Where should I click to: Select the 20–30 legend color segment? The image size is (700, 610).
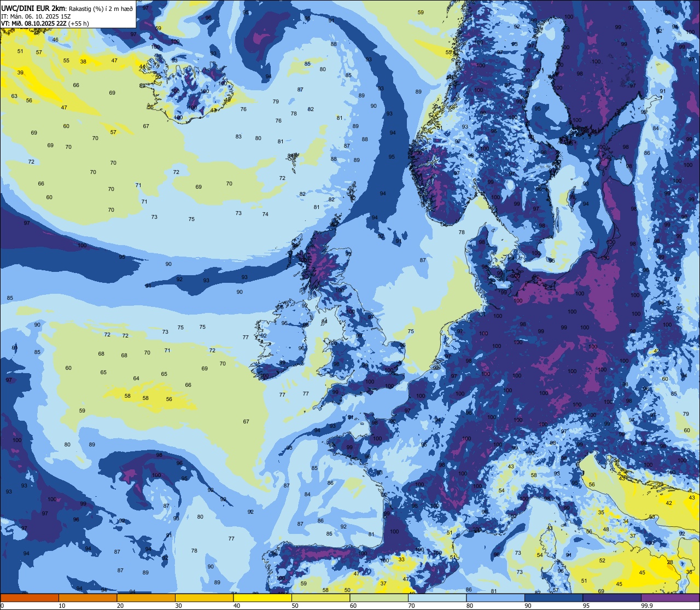pyautogui.click(x=146, y=597)
